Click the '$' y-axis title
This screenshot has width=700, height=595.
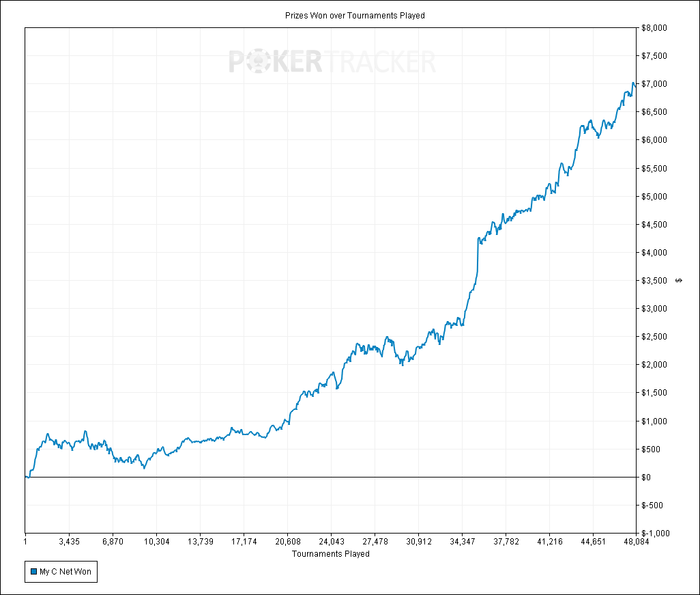coord(679,280)
